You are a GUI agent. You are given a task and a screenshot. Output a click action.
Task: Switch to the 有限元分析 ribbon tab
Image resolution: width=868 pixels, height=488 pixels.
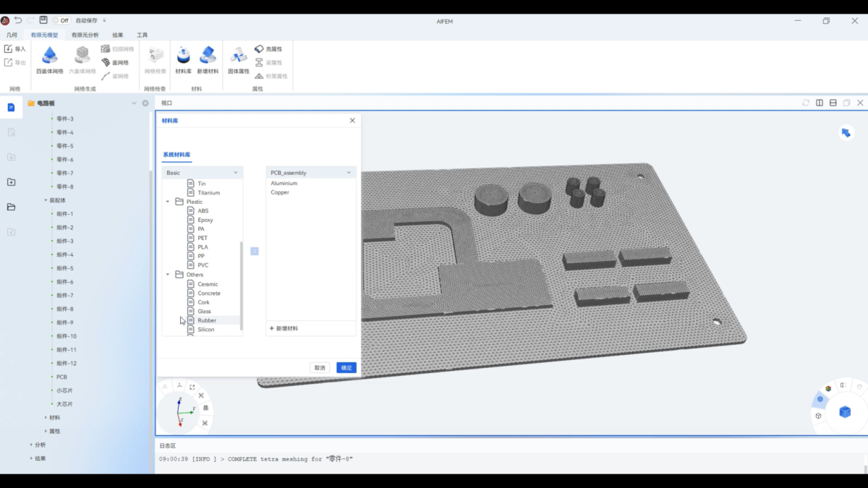point(85,35)
